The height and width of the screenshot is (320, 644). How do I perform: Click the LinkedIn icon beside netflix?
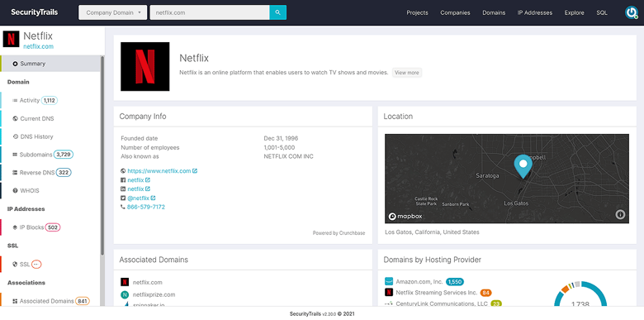123,189
